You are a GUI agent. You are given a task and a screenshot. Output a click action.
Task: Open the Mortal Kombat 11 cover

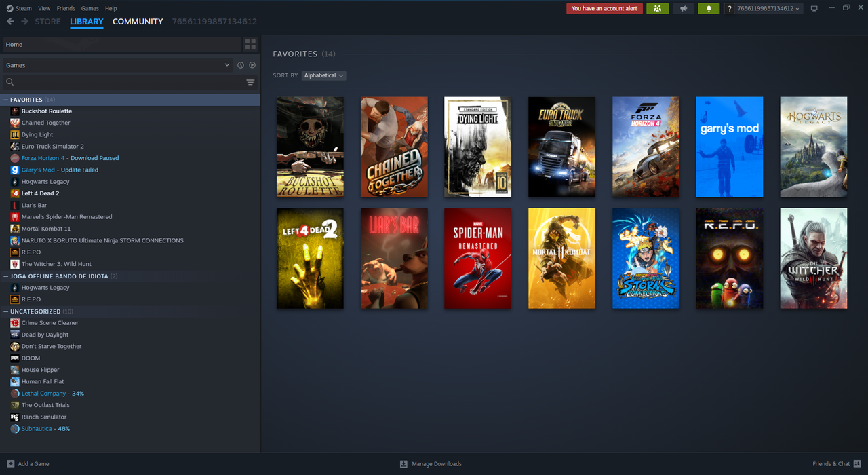click(x=561, y=259)
